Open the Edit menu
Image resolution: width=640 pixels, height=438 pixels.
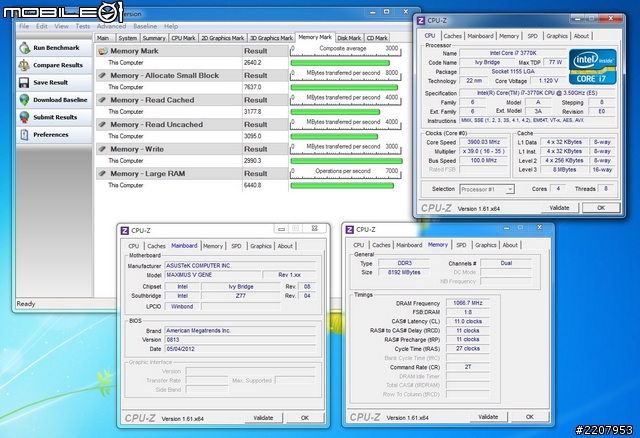tap(42, 26)
